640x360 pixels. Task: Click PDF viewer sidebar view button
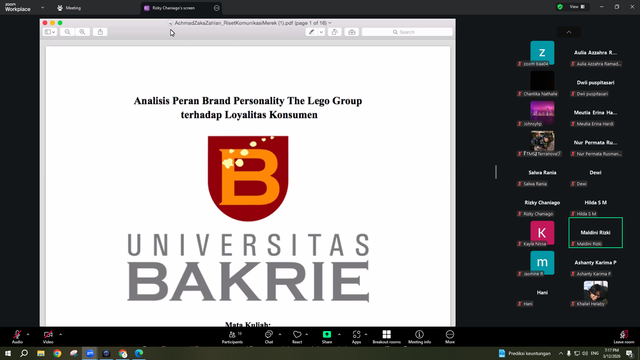tap(50, 32)
